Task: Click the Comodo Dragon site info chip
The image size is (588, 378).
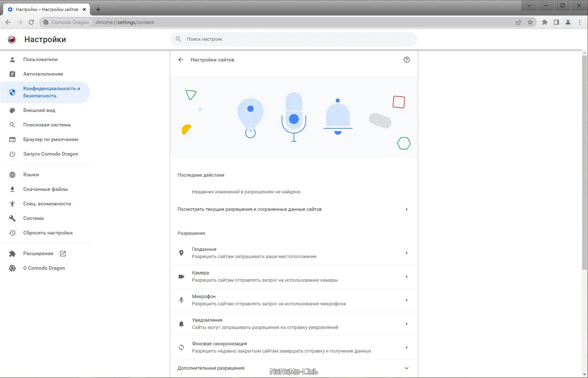Action: 67,22
